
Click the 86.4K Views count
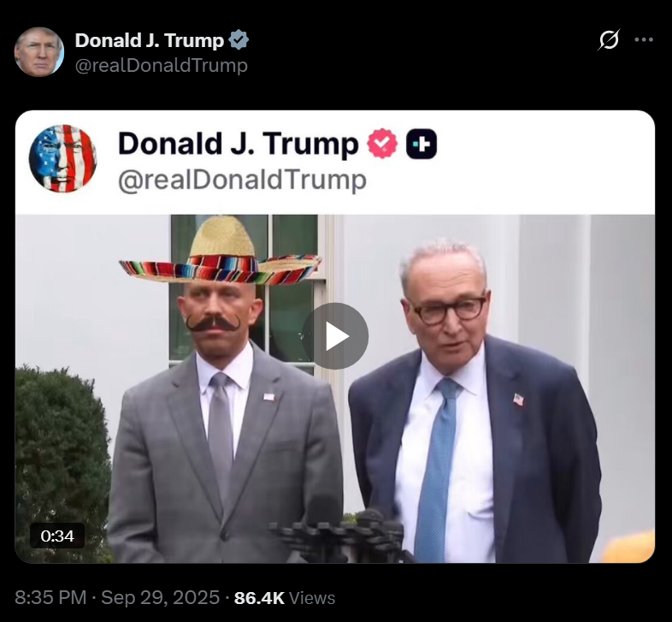pyautogui.click(x=285, y=598)
